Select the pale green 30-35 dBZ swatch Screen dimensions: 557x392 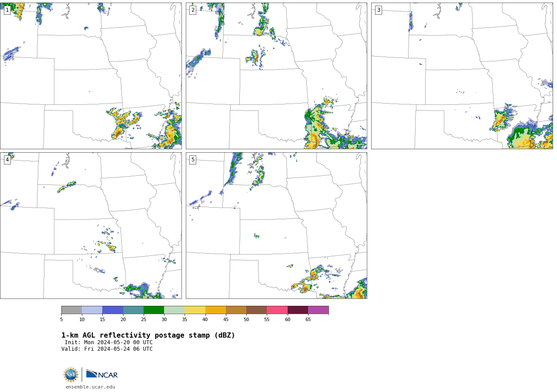[174, 310]
